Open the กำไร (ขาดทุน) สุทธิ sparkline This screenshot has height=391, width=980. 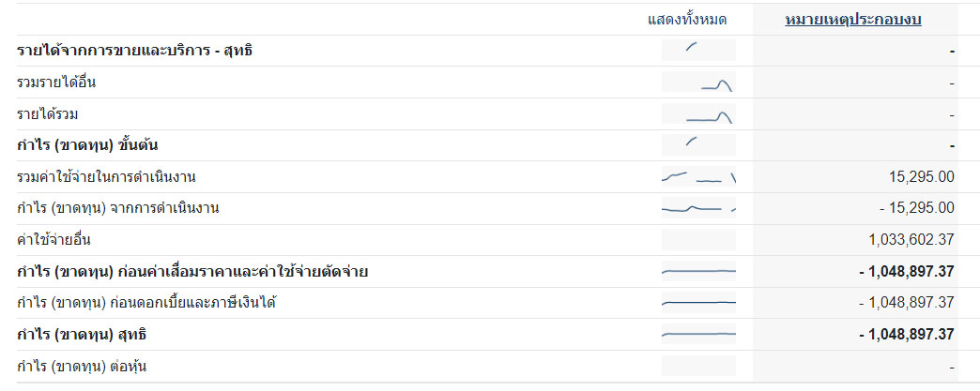coord(698,335)
